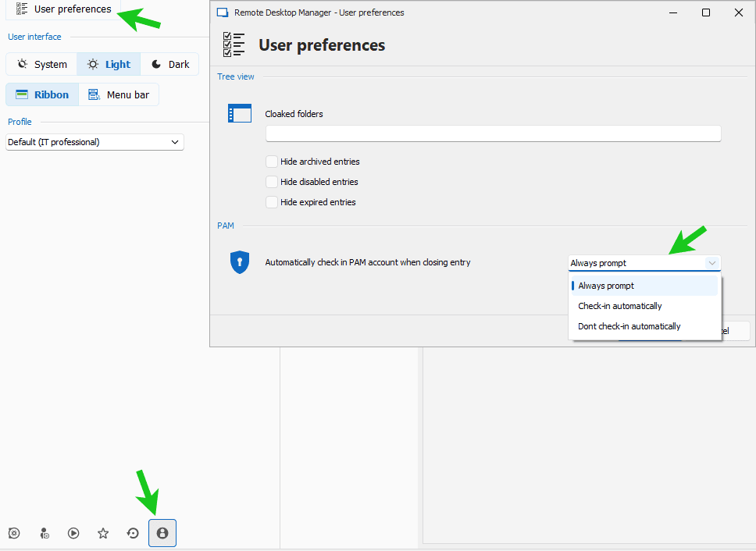Enable Hide archived entries checkbox

point(272,162)
